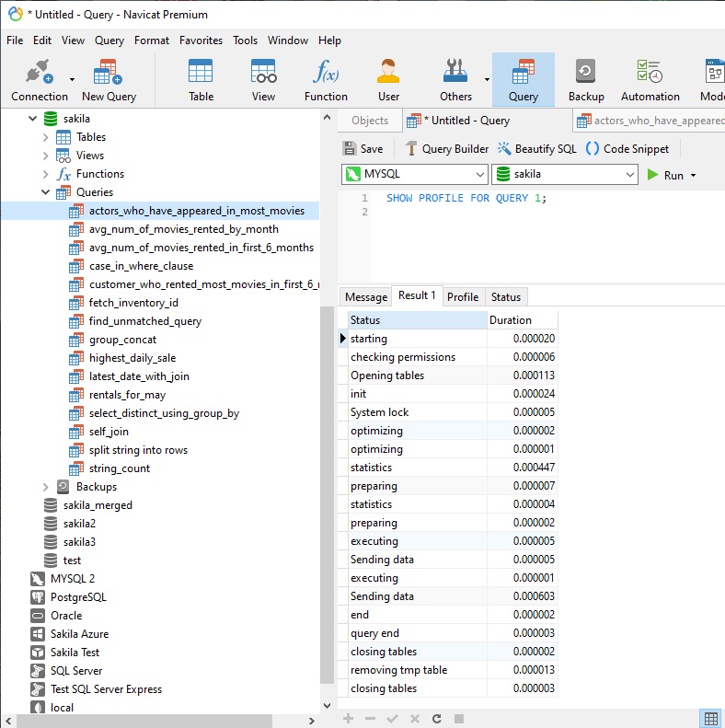Screen dimensions: 725x728
Task: Click the Query Builder button
Action: pyautogui.click(x=446, y=149)
